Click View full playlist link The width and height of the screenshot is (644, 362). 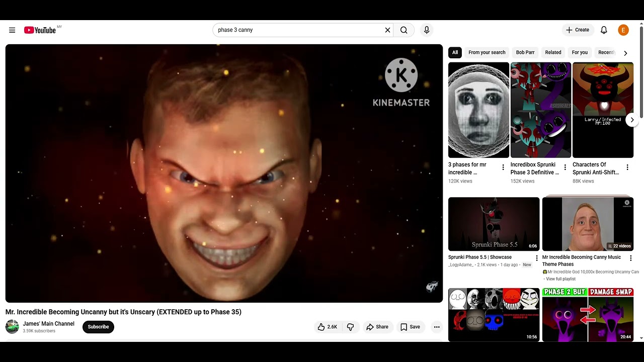click(560, 279)
